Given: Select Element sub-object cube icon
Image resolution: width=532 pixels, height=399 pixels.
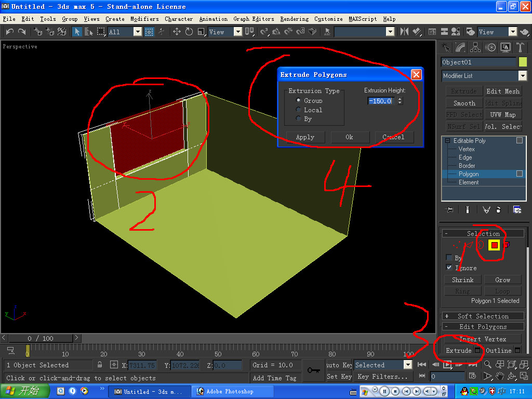Looking at the screenshot, I should tap(507, 245).
